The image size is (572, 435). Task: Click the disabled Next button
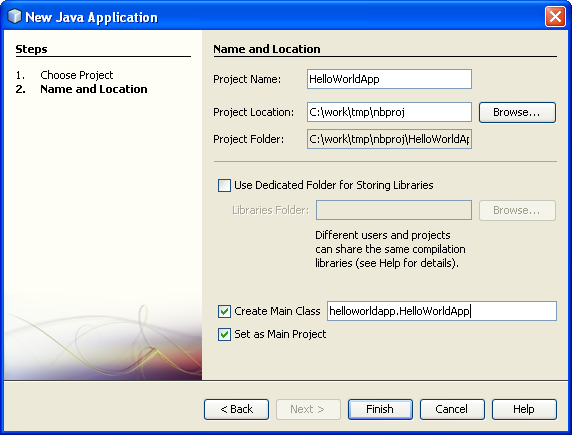click(x=308, y=409)
